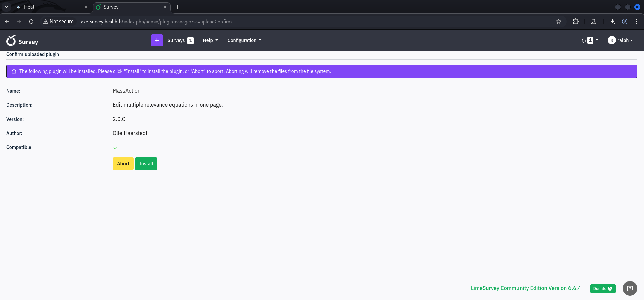Reload the current page

pos(31,22)
